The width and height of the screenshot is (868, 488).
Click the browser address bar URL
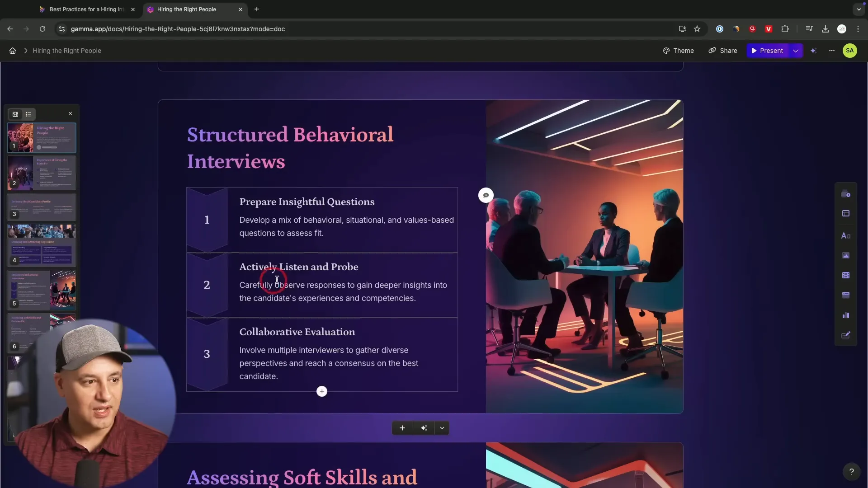[x=178, y=29]
